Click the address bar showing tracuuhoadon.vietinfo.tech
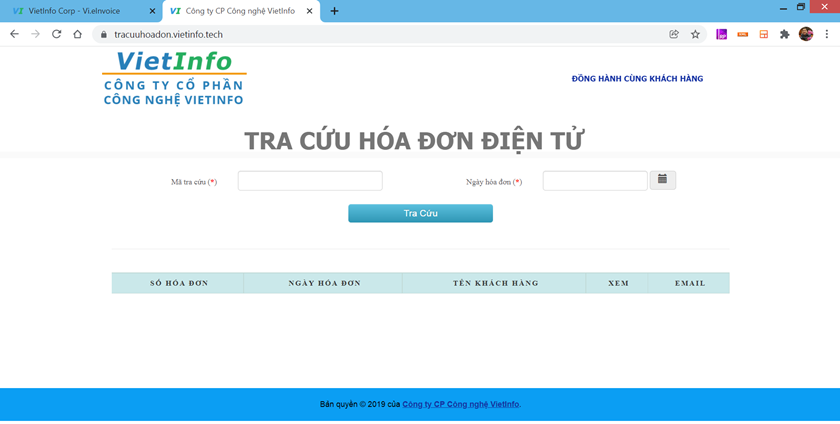Image resolution: width=840 pixels, height=424 pixels. pos(380,34)
